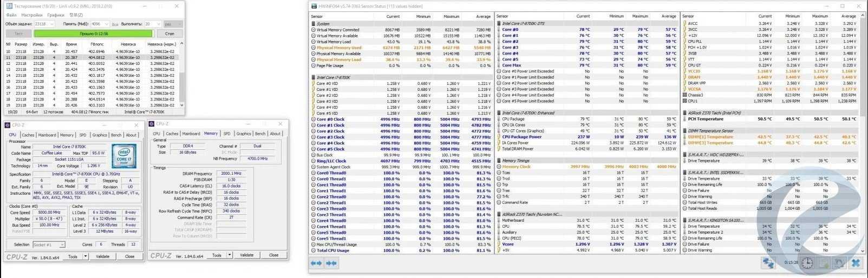
Task: Click the HWiNFO expand columns left arrow icon
Action: click(316, 263)
